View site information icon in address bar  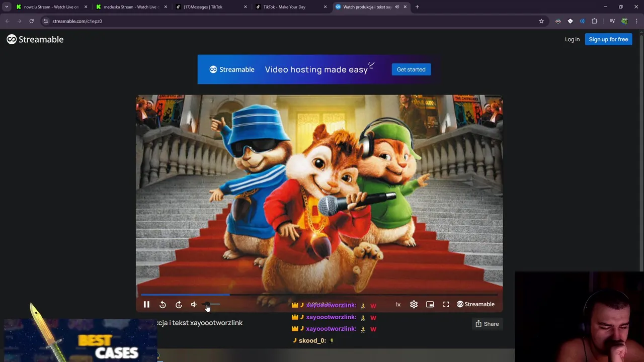[46, 21]
